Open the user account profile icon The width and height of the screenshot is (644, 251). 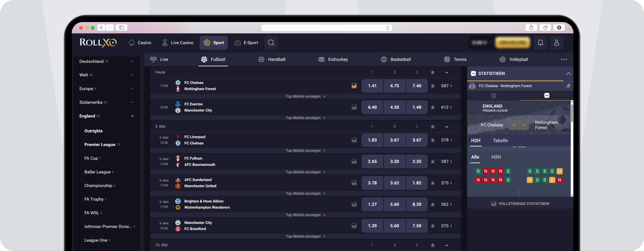(x=557, y=43)
